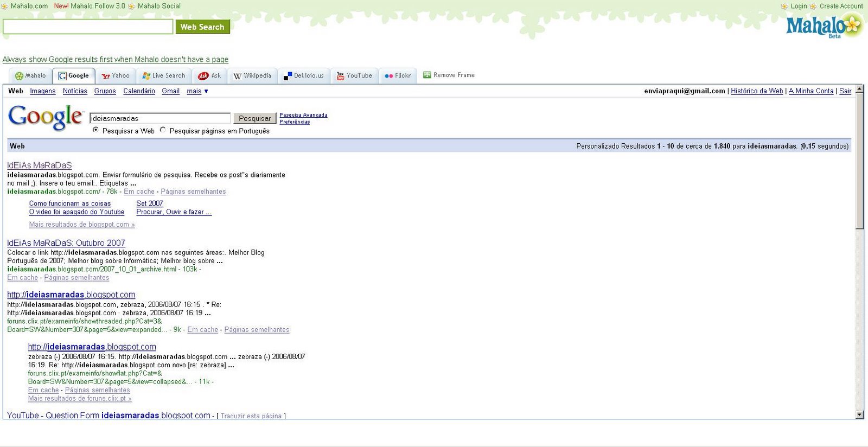Open Google Imagens link

pos(43,91)
